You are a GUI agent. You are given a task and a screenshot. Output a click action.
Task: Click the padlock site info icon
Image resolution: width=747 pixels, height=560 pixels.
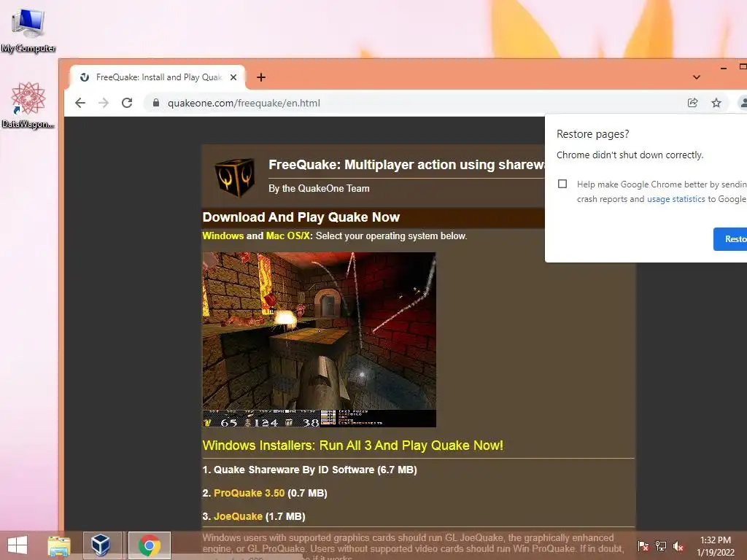pos(155,103)
